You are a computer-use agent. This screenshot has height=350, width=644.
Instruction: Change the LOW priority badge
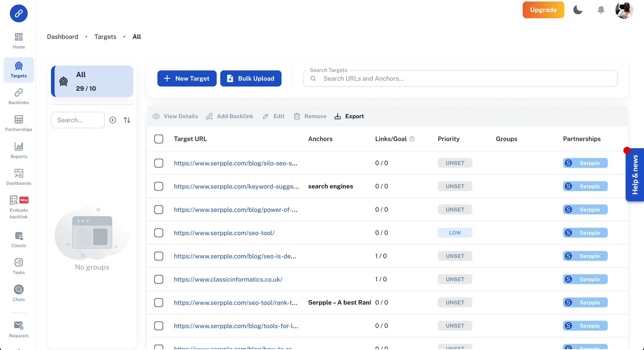tap(455, 233)
